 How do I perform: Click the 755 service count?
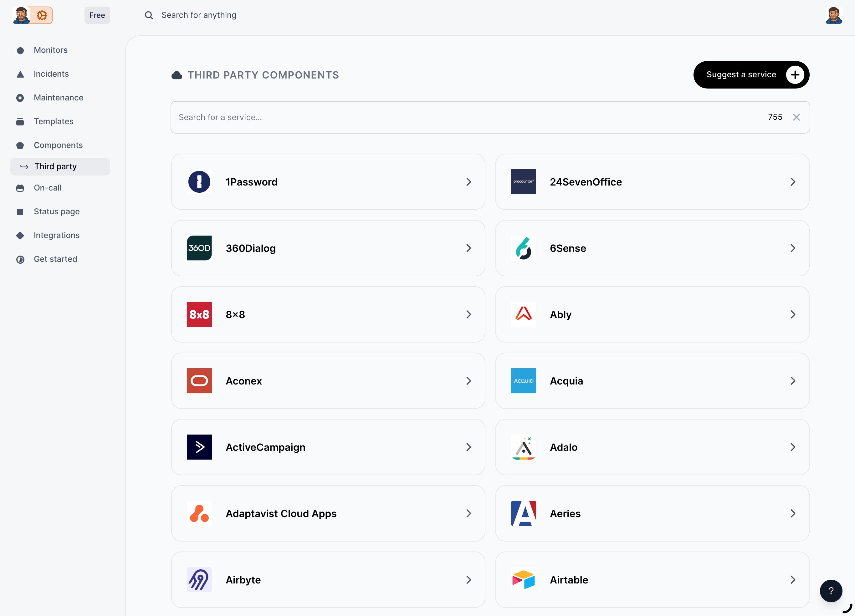click(775, 117)
